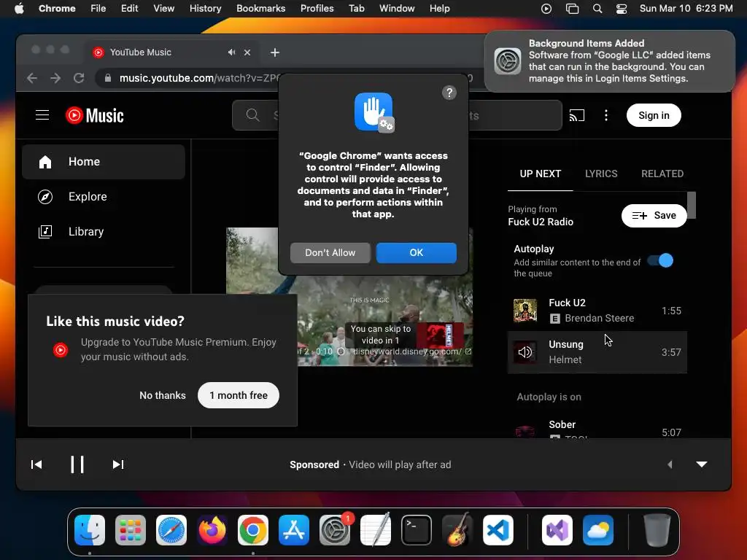The width and height of the screenshot is (747, 560).
Task: Click the Sign in button
Action: pos(654,115)
